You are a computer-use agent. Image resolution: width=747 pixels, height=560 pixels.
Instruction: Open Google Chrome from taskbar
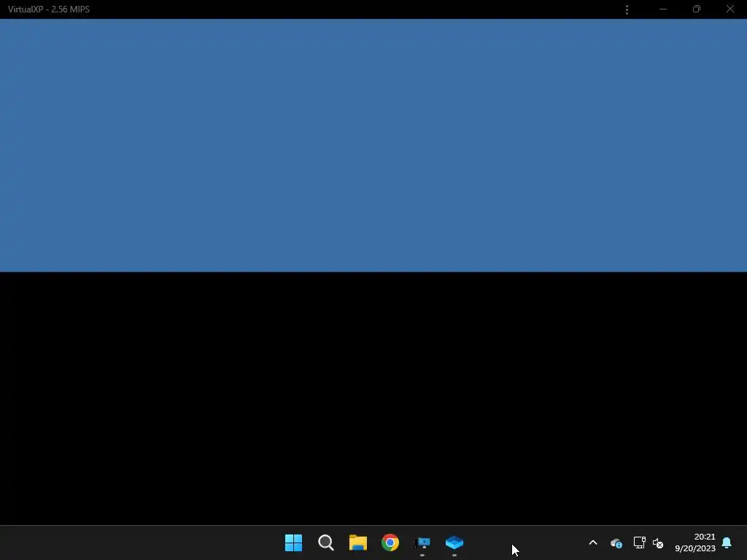(390, 542)
